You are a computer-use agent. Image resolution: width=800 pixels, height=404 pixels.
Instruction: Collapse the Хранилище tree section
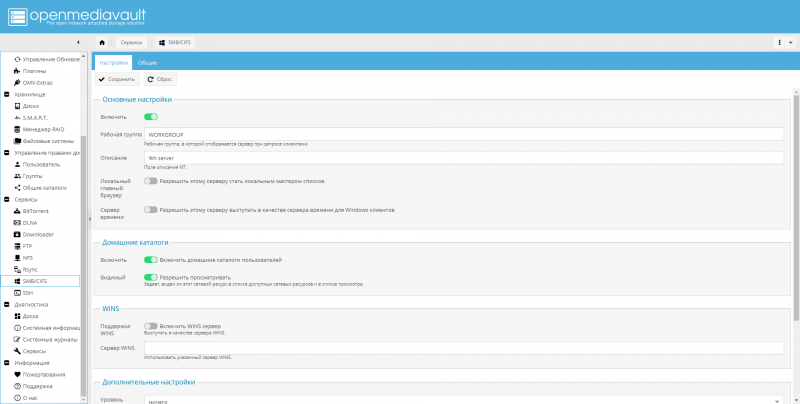[x=7, y=94]
